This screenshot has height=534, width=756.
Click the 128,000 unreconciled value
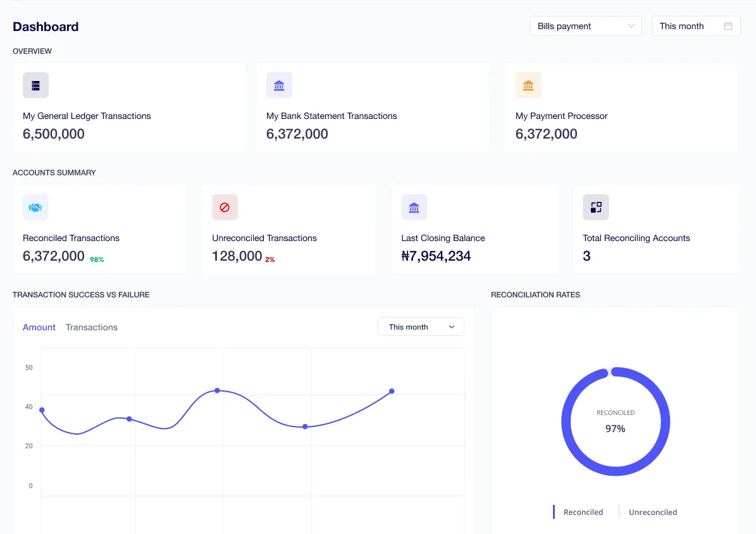[237, 256]
